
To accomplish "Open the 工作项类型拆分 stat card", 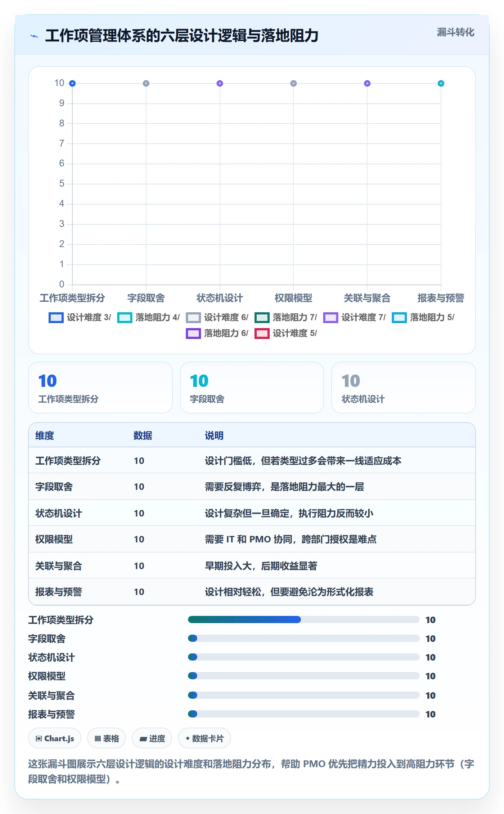I will pos(100,388).
